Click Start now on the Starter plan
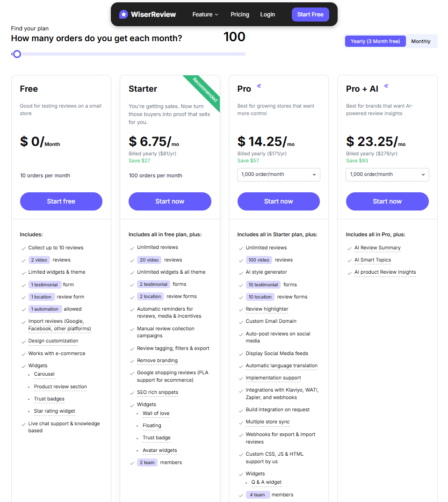Screen dimensions: 448x502 coord(170,201)
